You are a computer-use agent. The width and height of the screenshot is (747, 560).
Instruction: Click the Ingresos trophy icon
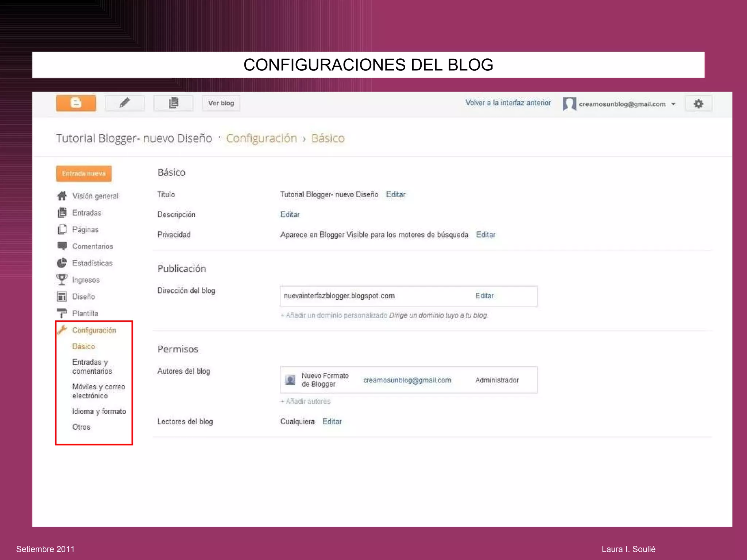point(62,280)
